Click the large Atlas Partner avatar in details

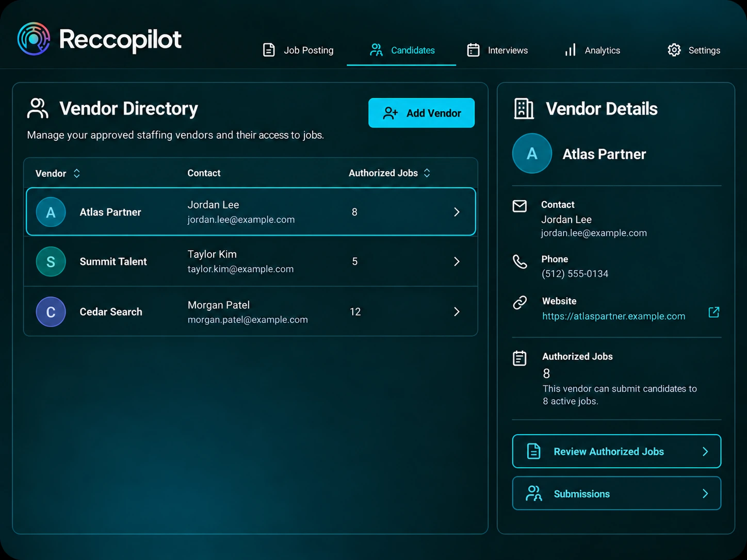pos(532,153)
